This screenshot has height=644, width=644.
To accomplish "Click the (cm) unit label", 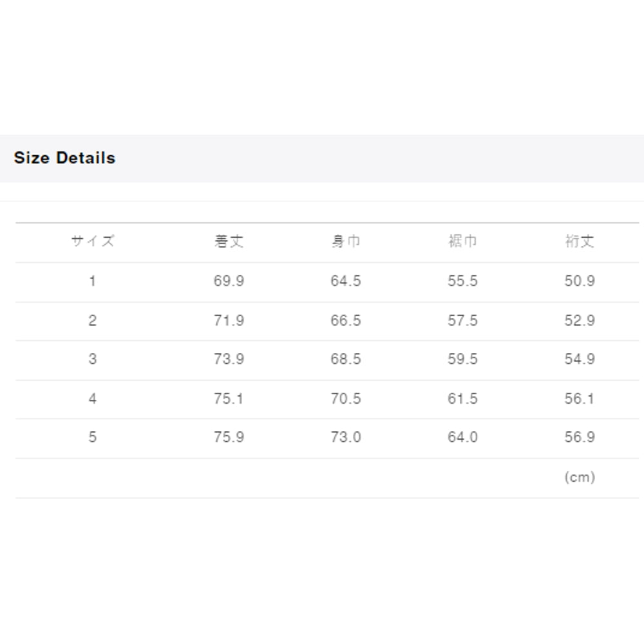I will 580,477.
